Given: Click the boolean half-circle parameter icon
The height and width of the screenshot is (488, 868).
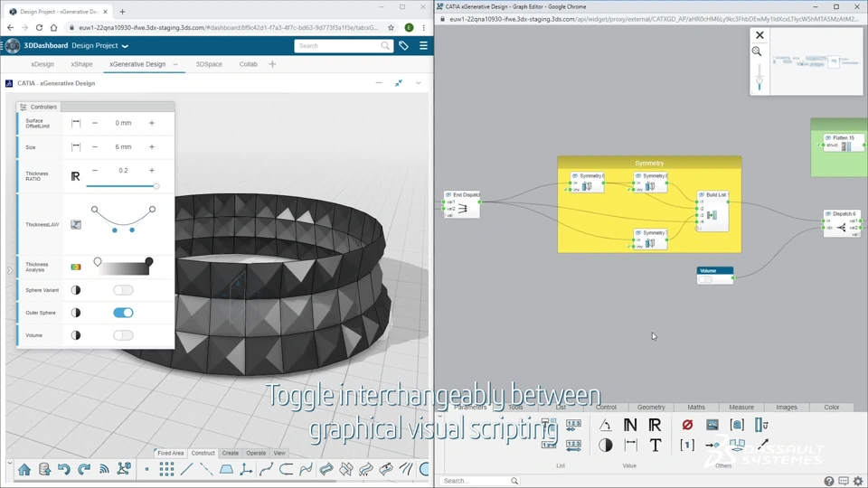Looking at the screenshot, I should (605, 446).
